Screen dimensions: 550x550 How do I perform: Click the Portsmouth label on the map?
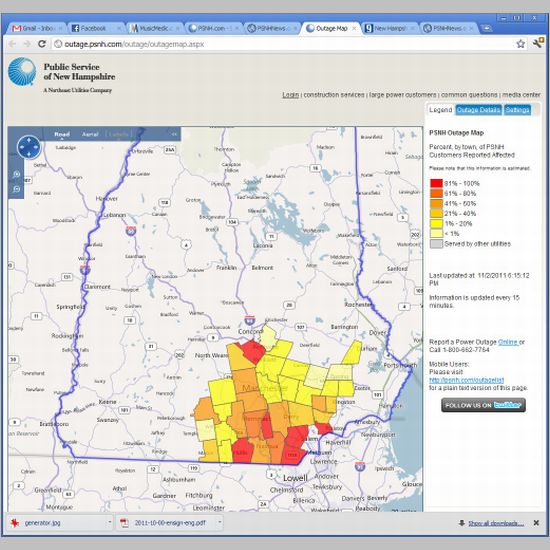pos(400,365)
